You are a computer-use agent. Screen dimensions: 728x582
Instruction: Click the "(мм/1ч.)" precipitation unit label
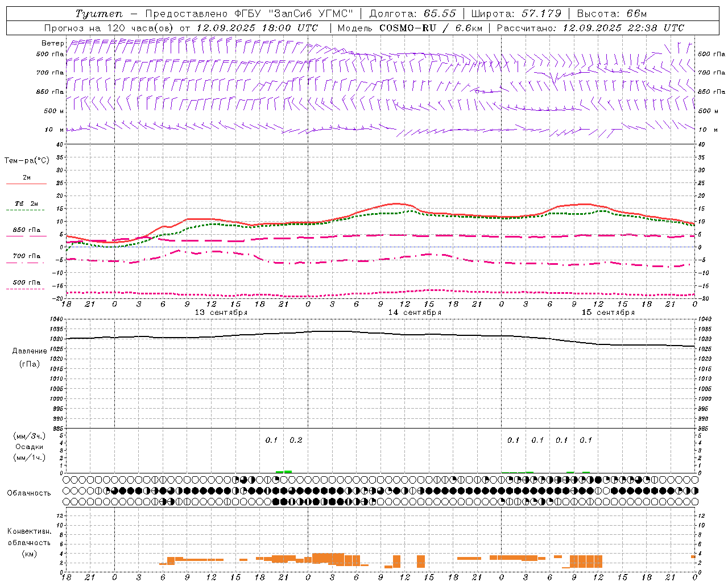pyautogui.click(x=29, y=458)
